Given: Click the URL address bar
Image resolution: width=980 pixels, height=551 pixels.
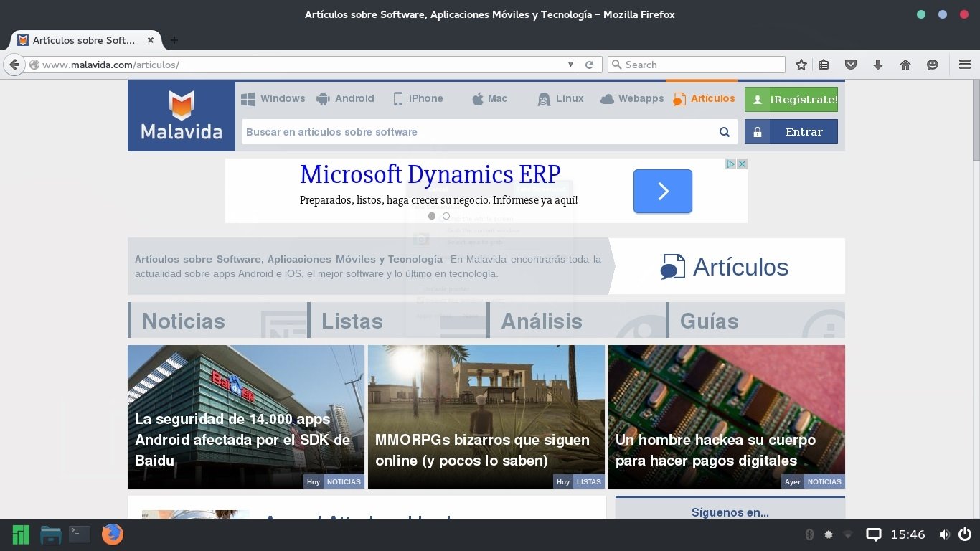Looking at the screenshot, I should [x=301, y=65].
